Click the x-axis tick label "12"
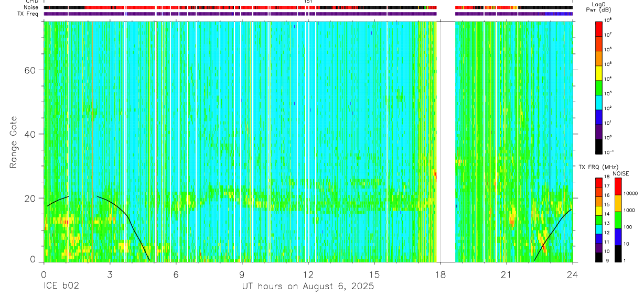This screenshot has width=644, height=297. click(308, 275)
